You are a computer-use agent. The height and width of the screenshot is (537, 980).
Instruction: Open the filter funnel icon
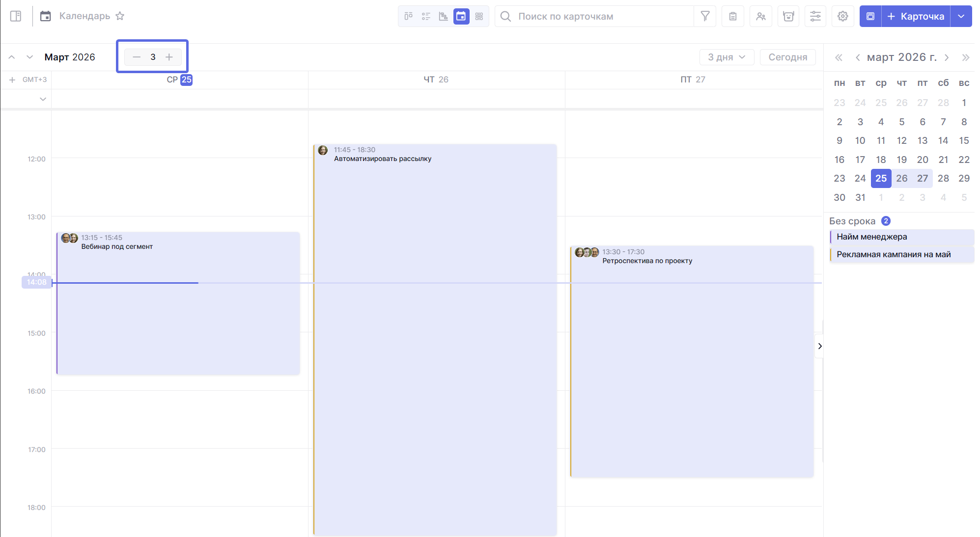(x=705, y=16)
